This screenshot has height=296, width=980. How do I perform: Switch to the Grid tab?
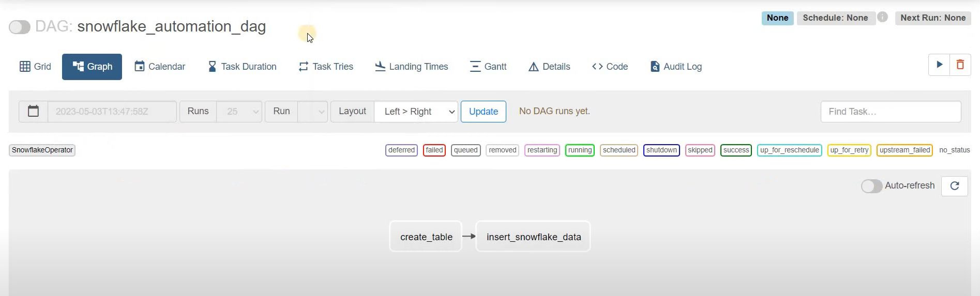click(35, 67)
